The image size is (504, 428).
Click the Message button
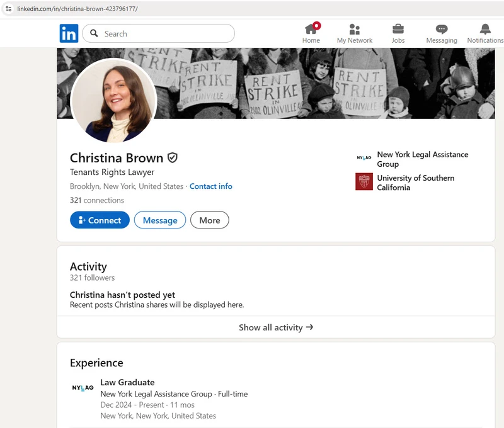160,220
